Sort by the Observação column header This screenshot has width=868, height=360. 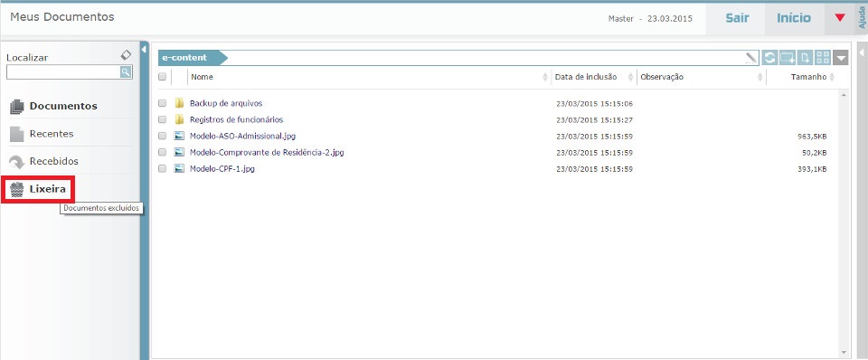662,77
